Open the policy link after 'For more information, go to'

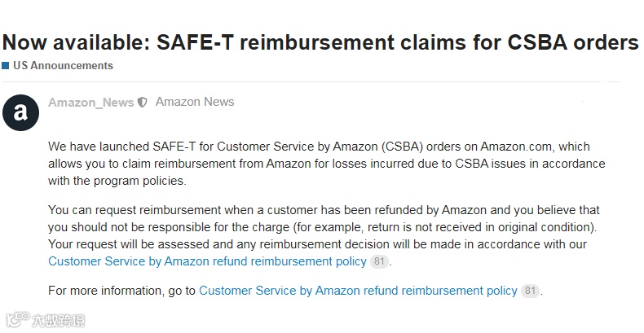358,291
